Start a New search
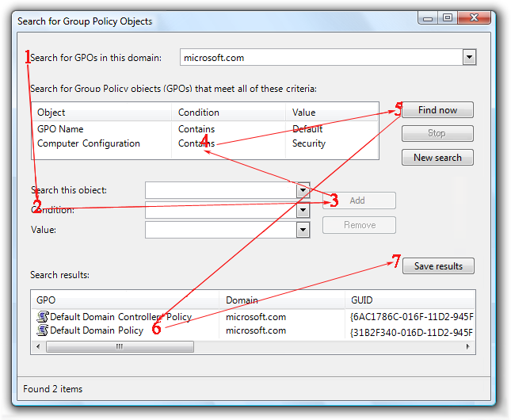 click(437, 158)
